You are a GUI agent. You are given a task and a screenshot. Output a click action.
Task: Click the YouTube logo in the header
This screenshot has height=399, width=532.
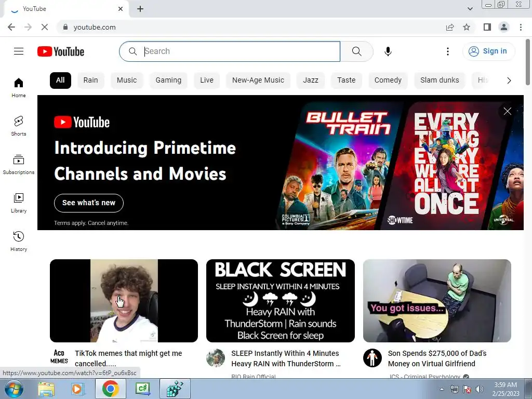tap(61, 51)
